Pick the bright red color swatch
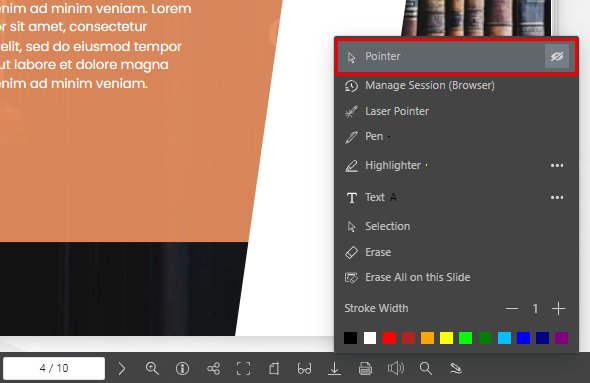Viewport: 590px width, 383px height. coord(389,338)
